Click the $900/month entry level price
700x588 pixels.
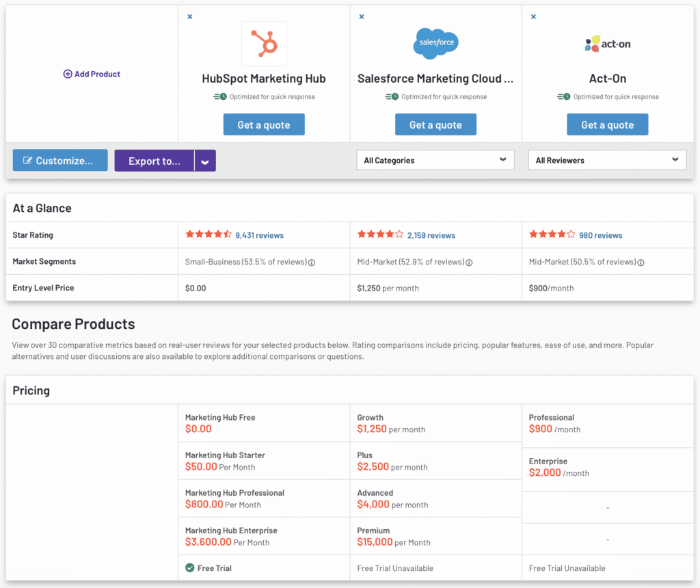(552, 289)
